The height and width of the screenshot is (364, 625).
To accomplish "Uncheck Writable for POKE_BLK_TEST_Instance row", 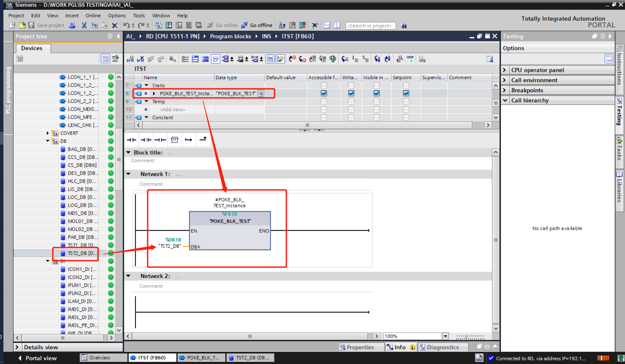I will point(351,93).
